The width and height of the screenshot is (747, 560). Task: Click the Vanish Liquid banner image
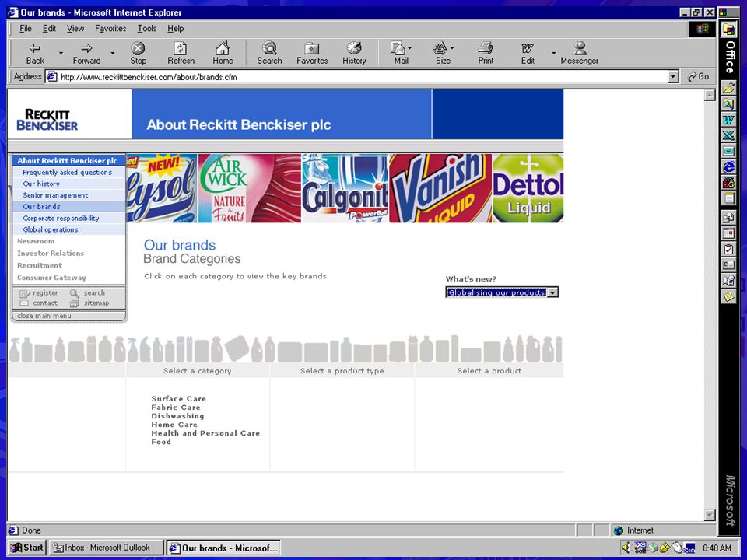click(440, 188)
